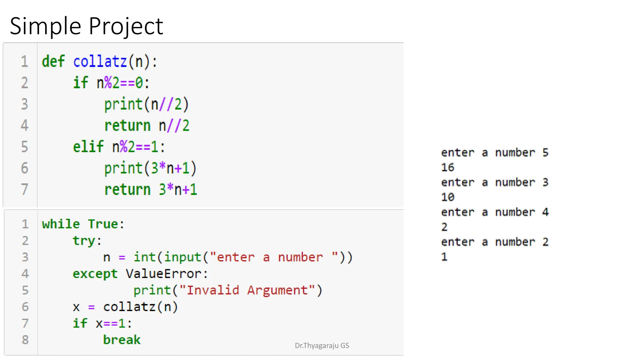This screenshot has width=644, height=362.
Task: Select the 'print(n//2)' statement
Action: (147, 104)
